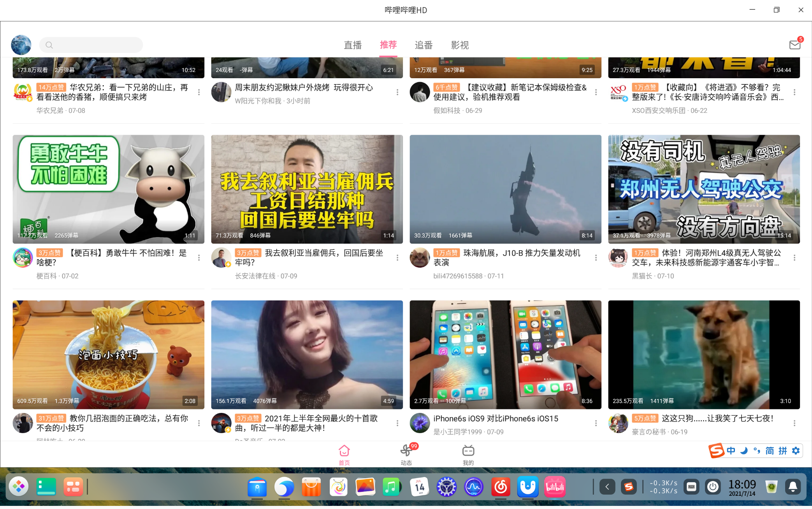The image size is (812, 509).
Task: Click the search magnifier icon in the top bar
Action: [x=49, y=45]
